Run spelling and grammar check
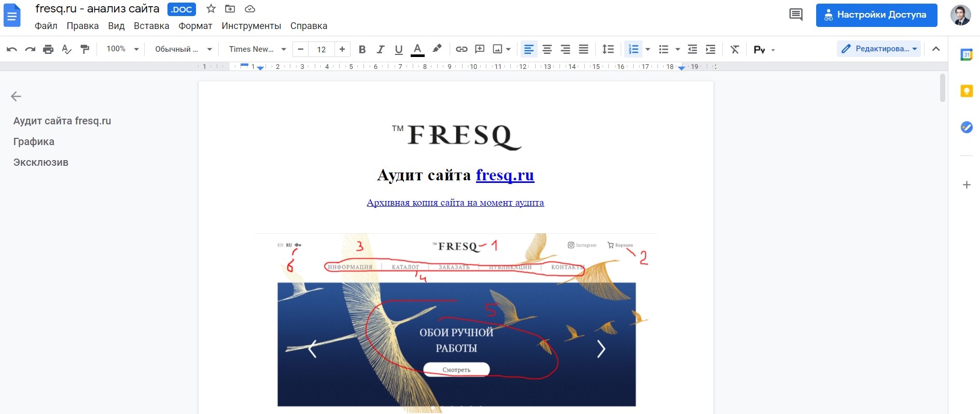Screen dimensions: 980x414 [66, 49]
